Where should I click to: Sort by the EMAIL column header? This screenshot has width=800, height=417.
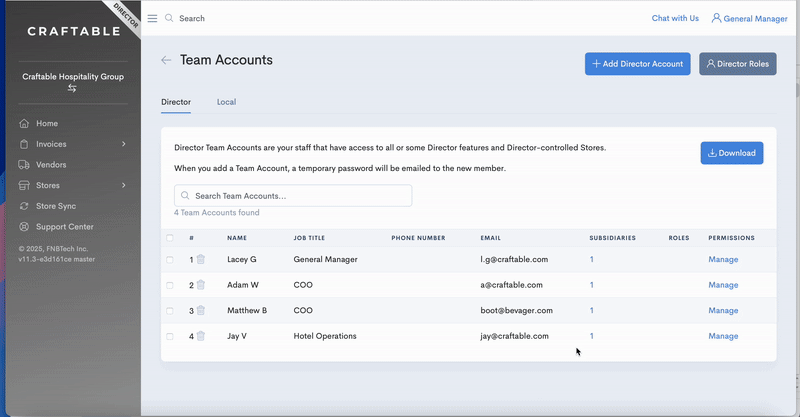[x=490, y=238]
